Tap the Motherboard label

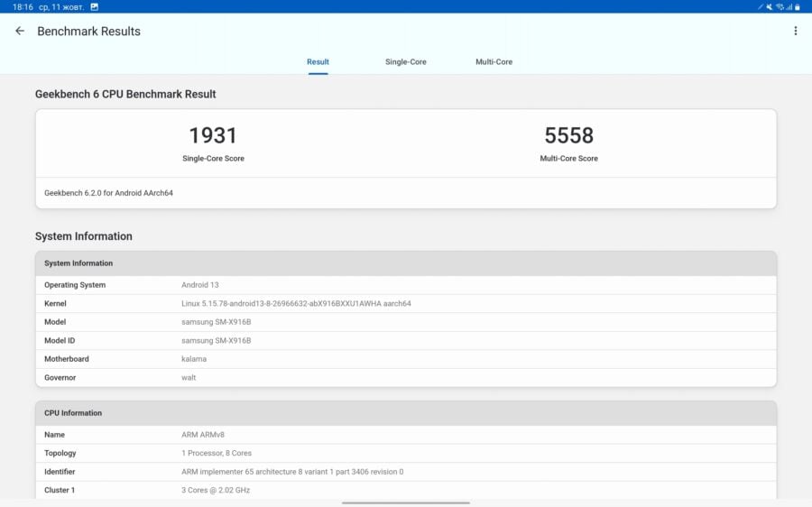[66, 359]
